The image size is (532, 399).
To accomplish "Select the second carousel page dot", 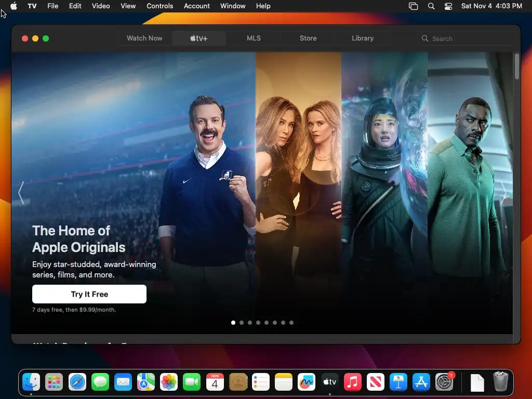I will point(242,323).
